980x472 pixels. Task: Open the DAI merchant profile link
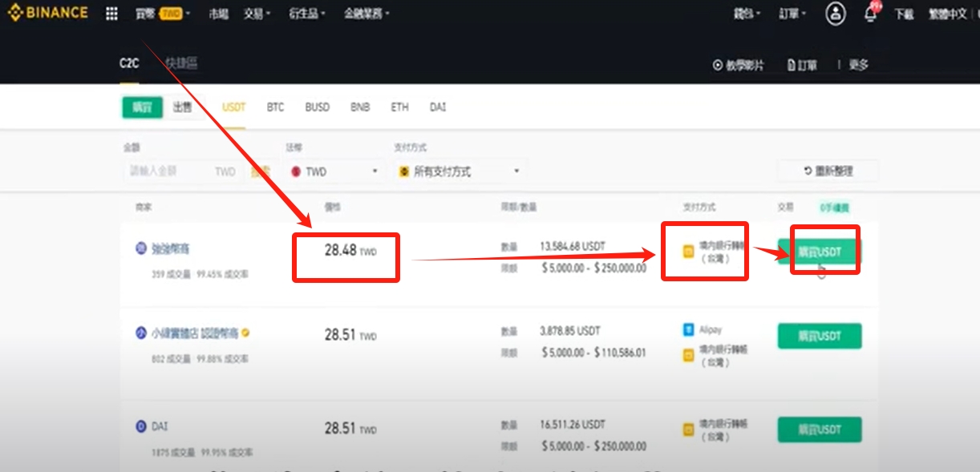(x=160, y=427)
